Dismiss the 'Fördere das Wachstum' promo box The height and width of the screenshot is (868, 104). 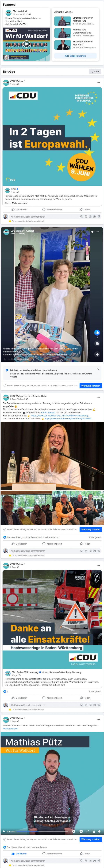point(98,369)
